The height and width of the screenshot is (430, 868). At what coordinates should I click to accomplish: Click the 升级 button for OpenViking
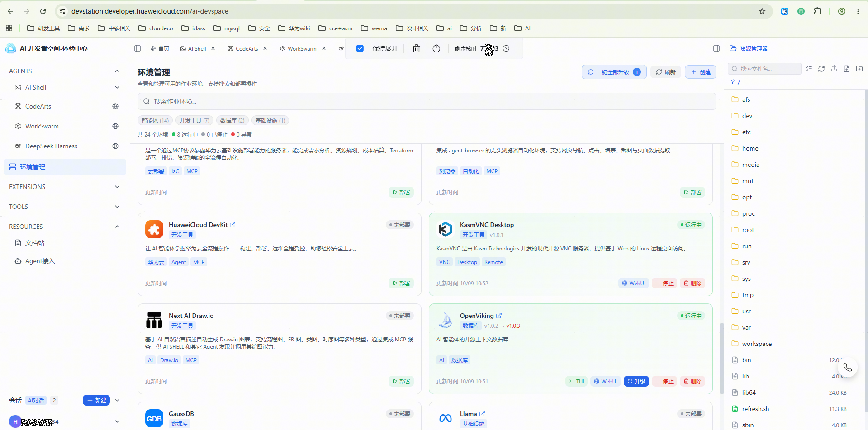pyautogui.click(x=636, y=381)
